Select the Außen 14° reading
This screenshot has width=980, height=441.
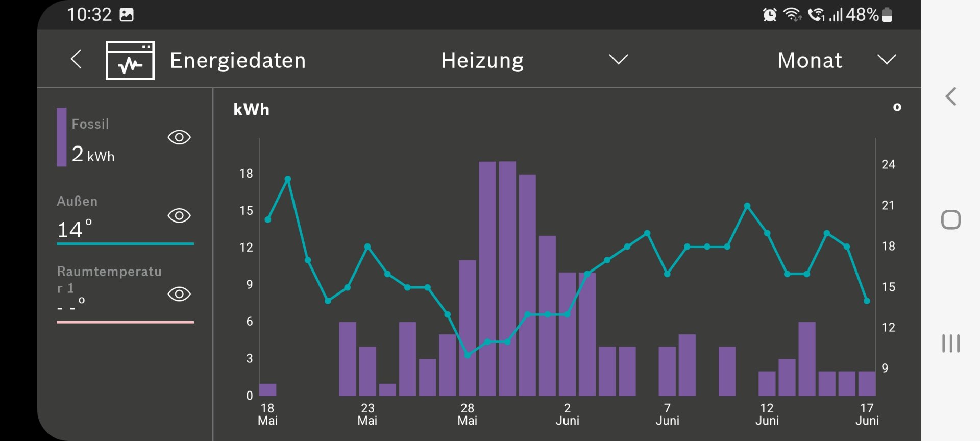point(75,229)
